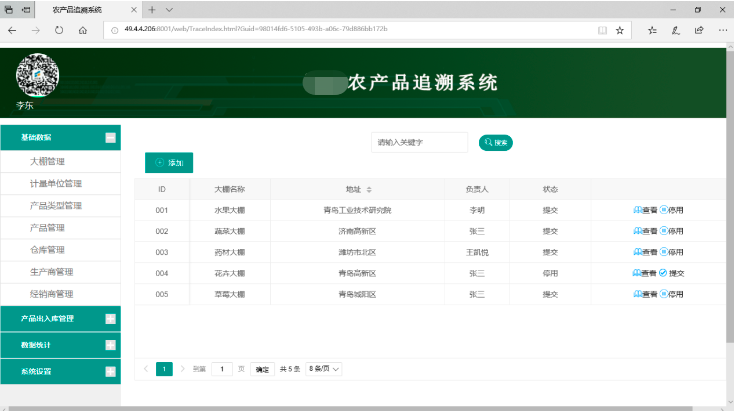The height and width of the screenshot is (411, 734).
Task: Collapse the 基础数据 sidebar section
Action: click(x=111, y=137)
